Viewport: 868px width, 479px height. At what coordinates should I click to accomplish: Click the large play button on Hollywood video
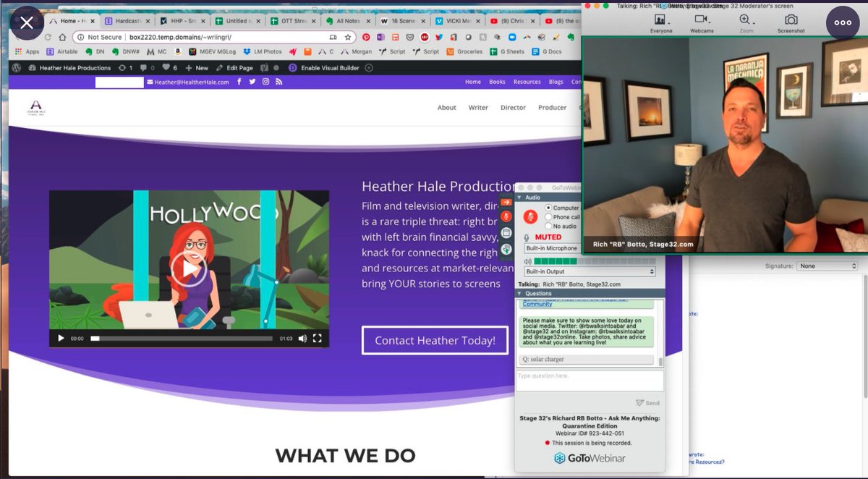(189, 269)
